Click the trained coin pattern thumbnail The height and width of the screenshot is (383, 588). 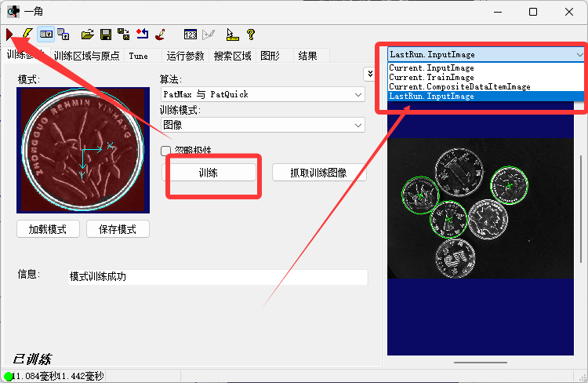click(83, 150)
